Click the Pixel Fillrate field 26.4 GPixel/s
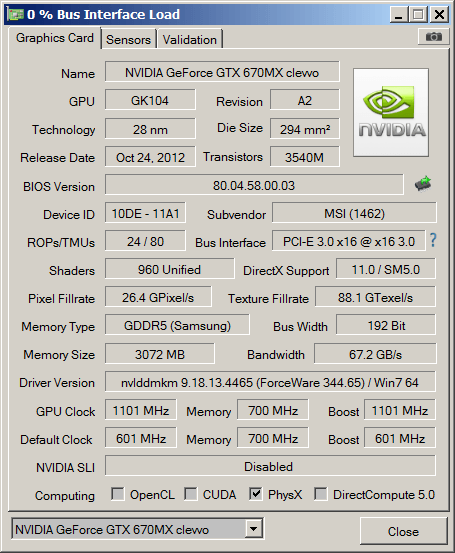The height and width of the screenshot is (553, 455). (158, 297)
